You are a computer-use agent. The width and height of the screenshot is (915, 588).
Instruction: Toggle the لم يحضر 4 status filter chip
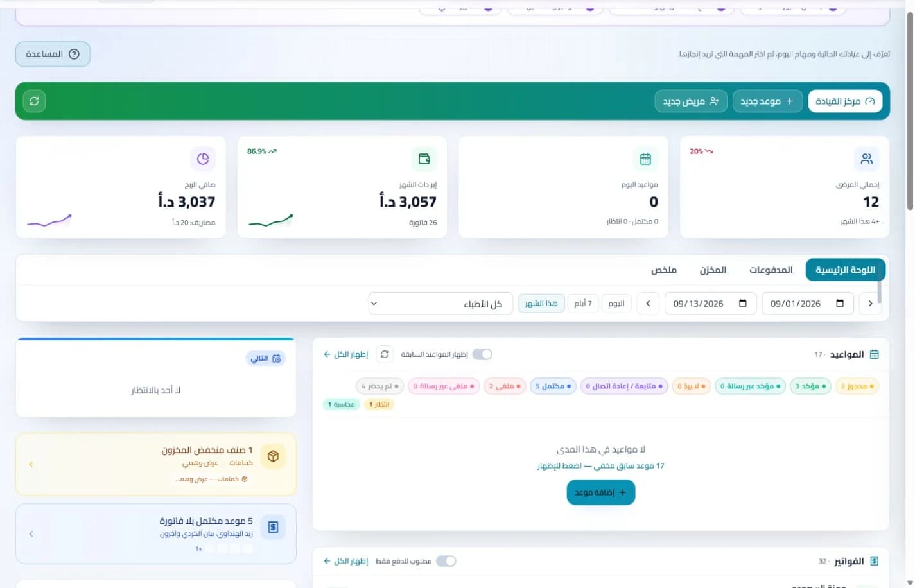tap(380, 386)
